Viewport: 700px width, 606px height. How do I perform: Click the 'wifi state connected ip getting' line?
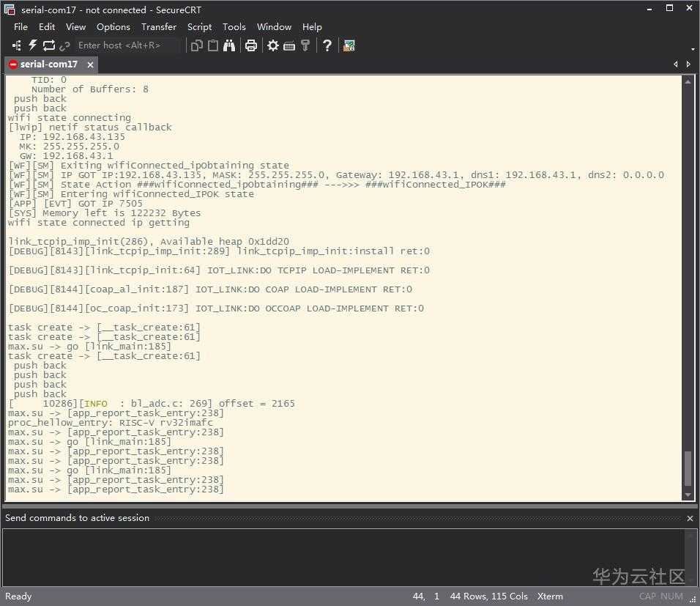(x=99, y=223)
